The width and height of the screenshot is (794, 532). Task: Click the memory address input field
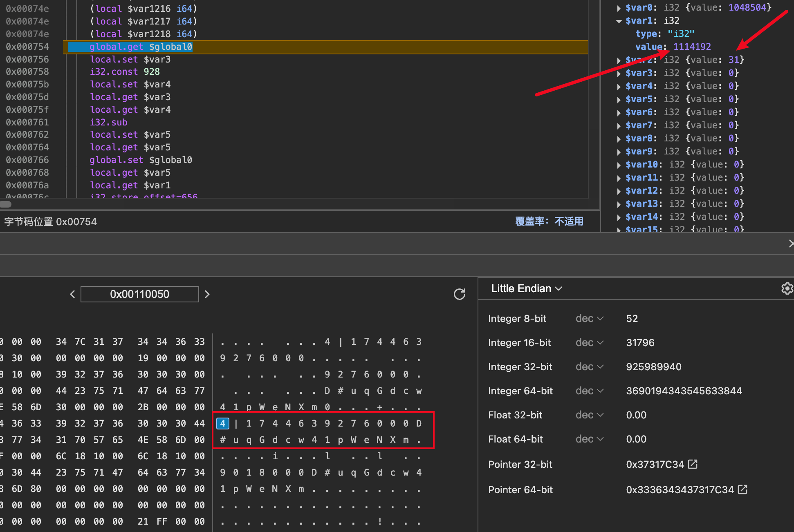139,294
